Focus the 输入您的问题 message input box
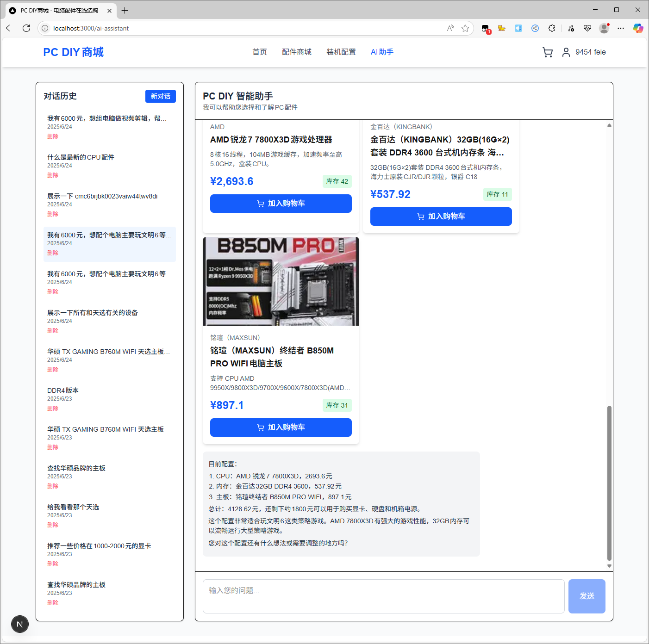 tap(383, 596)
